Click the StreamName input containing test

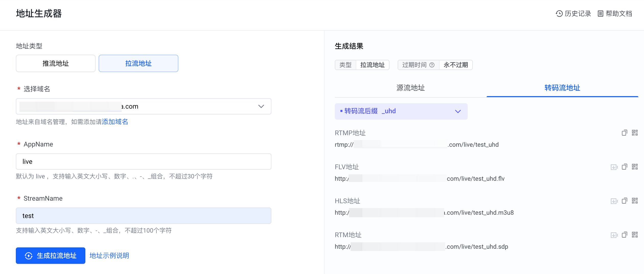(x=144, y=216)
